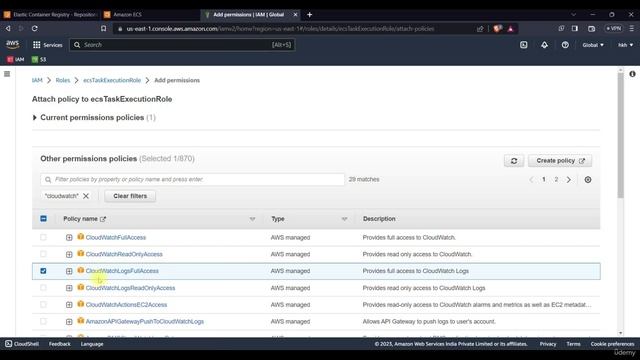Viewport: 640px width, 360px height.
Task: Switch to Elastic Container Registry tab
Action: [50, 15]
